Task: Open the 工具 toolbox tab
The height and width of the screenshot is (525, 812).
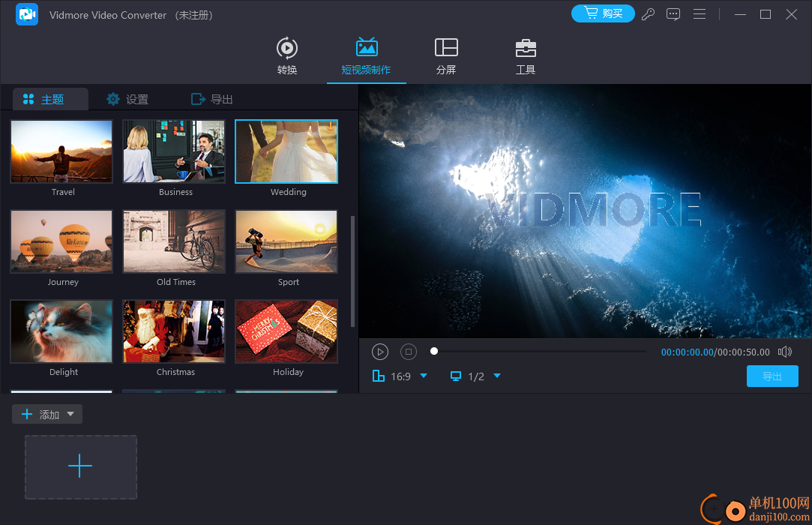Action: pyautogui.click(x=525, y=56)
